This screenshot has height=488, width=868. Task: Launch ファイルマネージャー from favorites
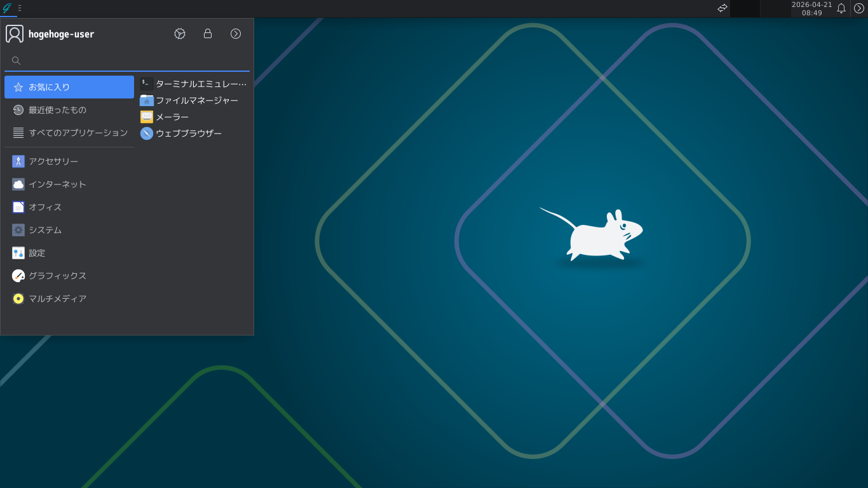click(x=193, y=100)
